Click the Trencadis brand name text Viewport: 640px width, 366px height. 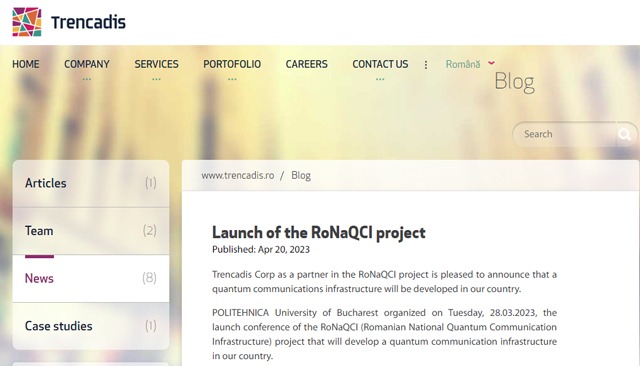click(x=88, y=22)
